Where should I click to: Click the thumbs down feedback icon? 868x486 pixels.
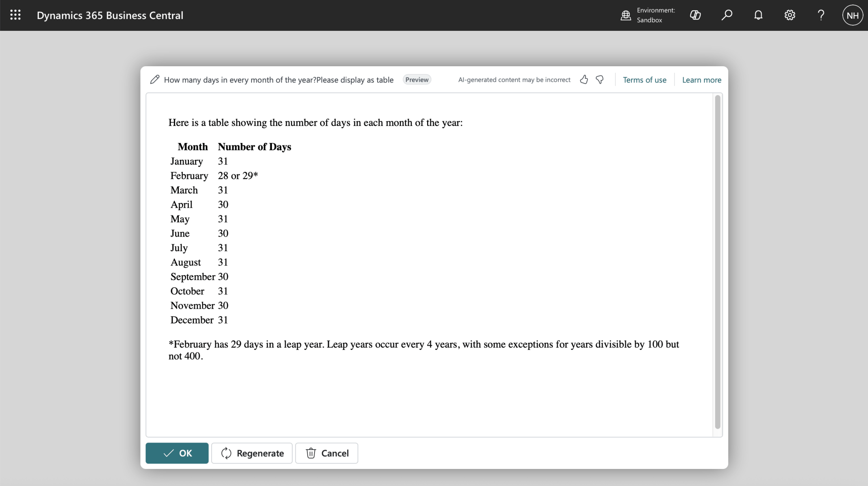[600, 80]
